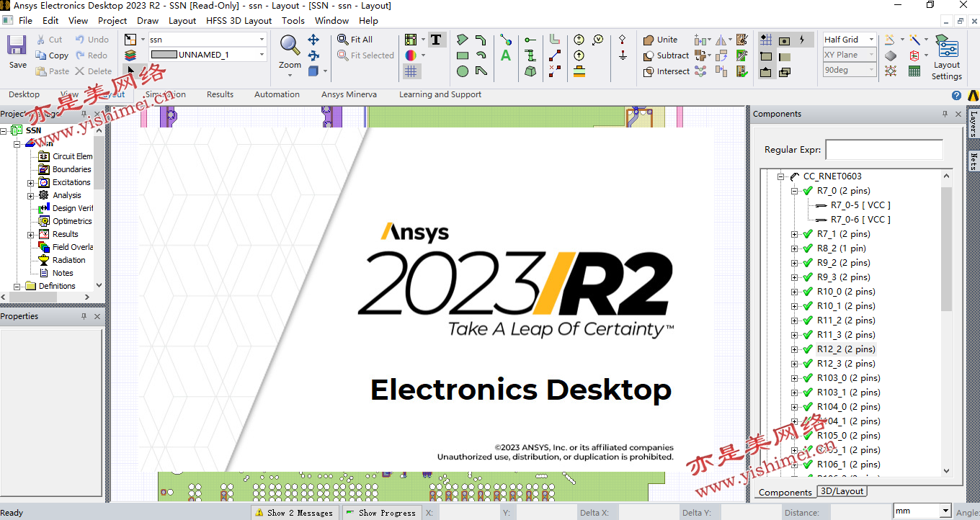This screenshot has height=520, width=980.
Task: Click the color wheel display icon
Action: (x=411, y=55)
